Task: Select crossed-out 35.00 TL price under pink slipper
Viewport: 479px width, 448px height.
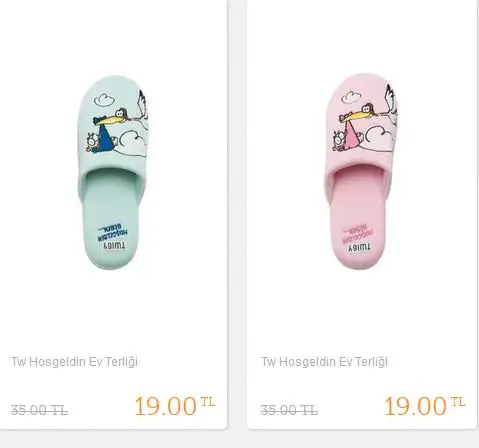Action: tap(289, 410)
